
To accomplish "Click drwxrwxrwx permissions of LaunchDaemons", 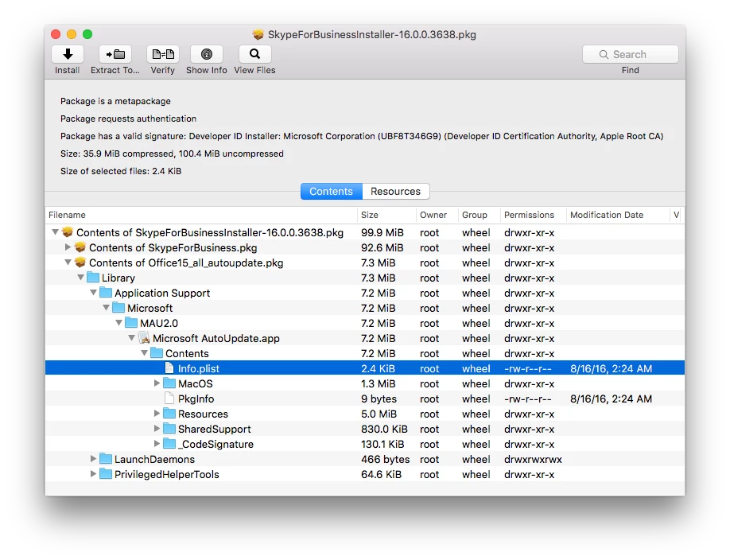I will click(x=533, y=459).
